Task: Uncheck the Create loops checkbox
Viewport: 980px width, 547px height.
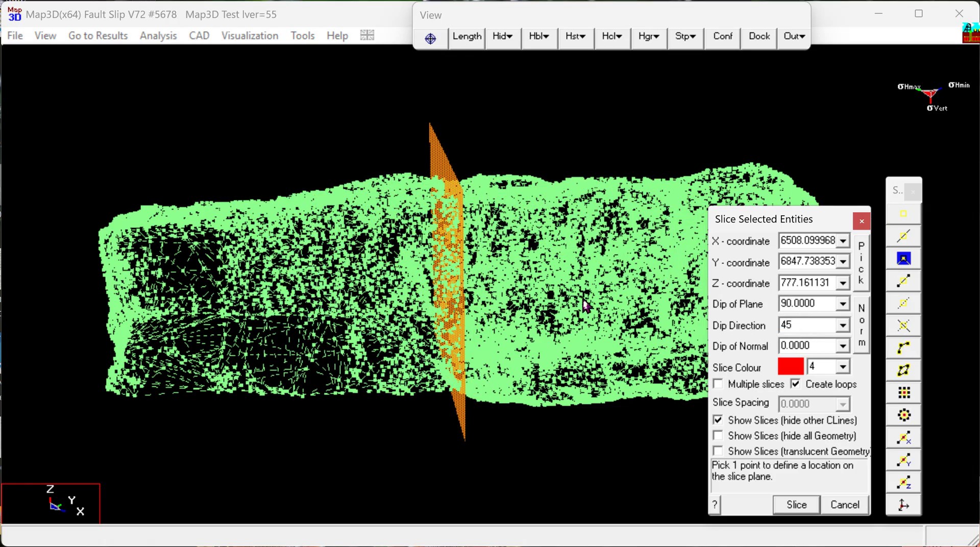Action: coord(795,384)
